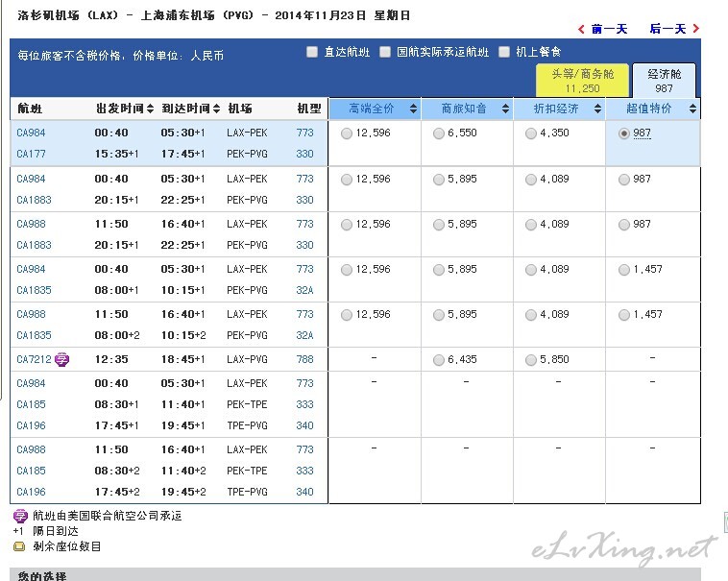Switch to the 经济舱 tab
Viewport: 728px width, 581px height.
665,81
